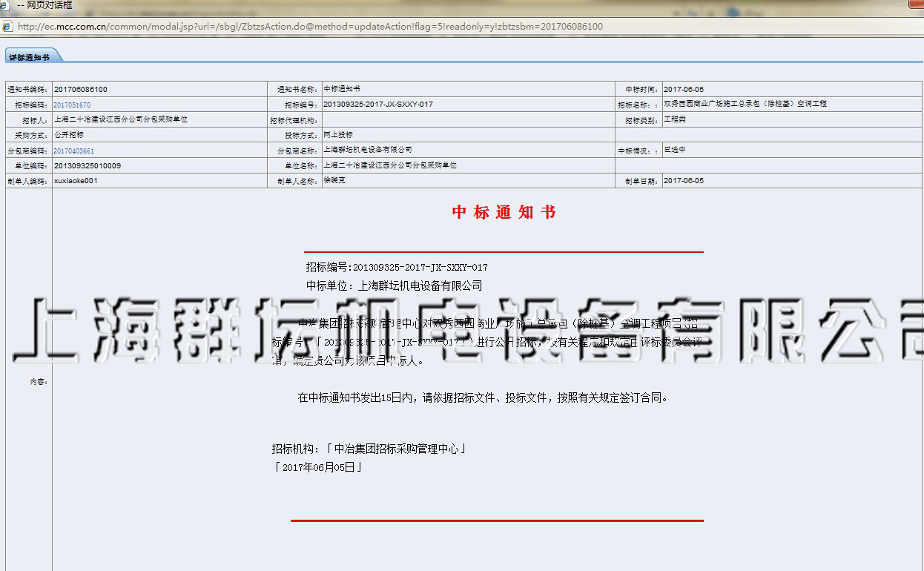Click the 招标类别： field label

tap(642, 121)
